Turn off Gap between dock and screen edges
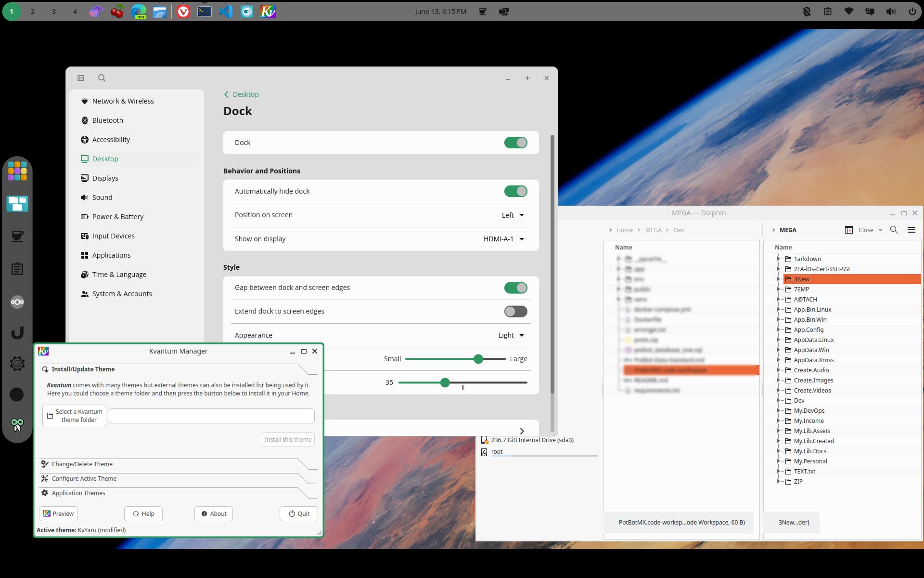The width and height of the screenshot is (924, 578). [515, 288]
